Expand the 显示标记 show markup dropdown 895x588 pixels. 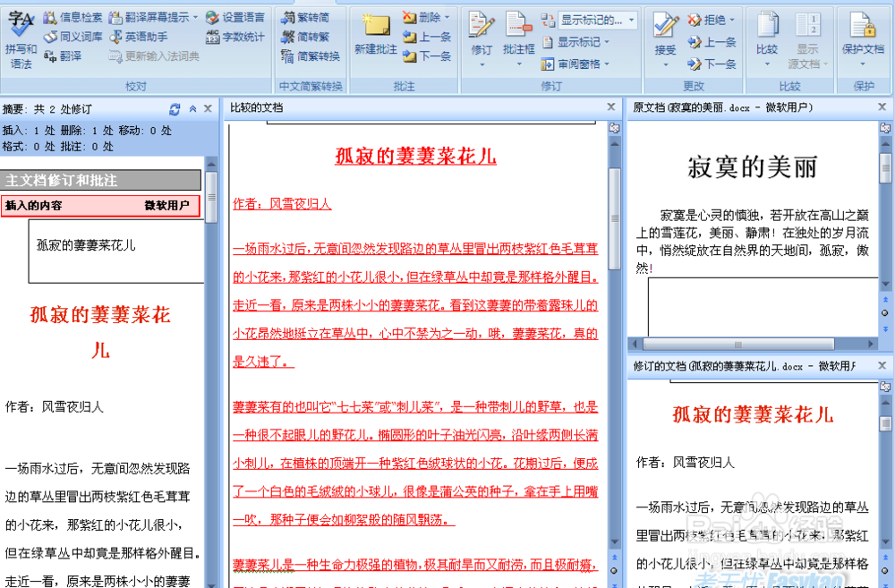607,42
